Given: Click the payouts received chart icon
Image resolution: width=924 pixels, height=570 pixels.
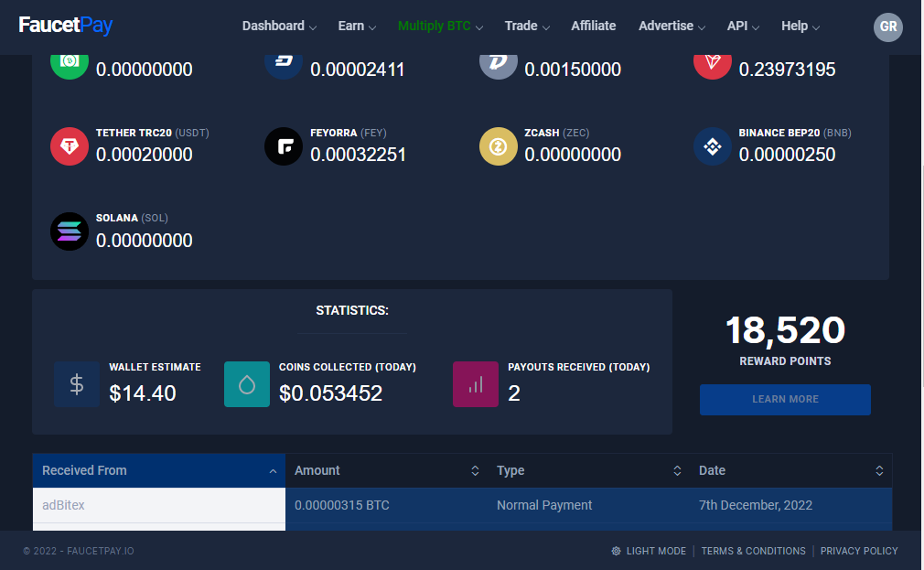Looking at the screenshot, I should coord(476,384).
